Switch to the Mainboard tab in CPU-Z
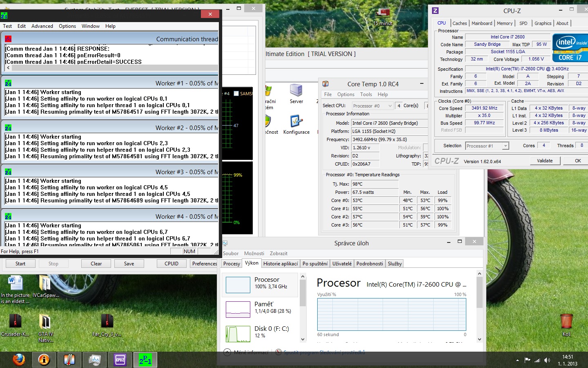 coord(482,23)
